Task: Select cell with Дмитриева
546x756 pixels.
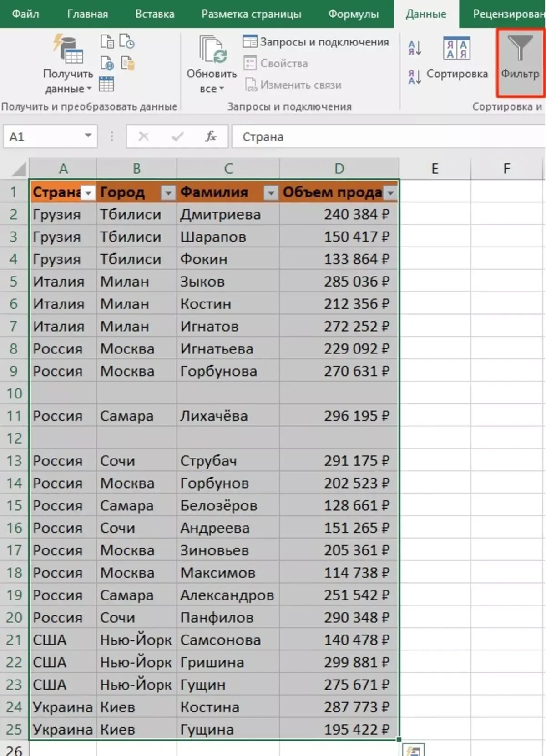Action: (228, 214)
